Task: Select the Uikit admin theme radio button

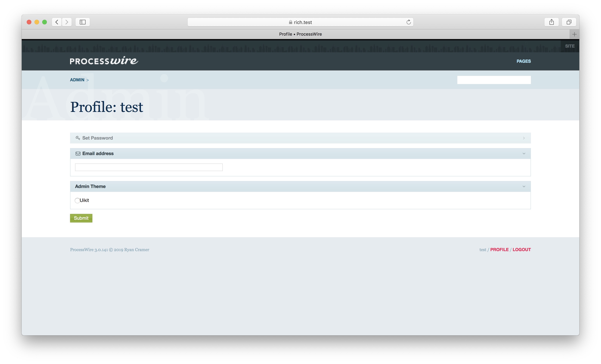Action: (x=77, y=200)
